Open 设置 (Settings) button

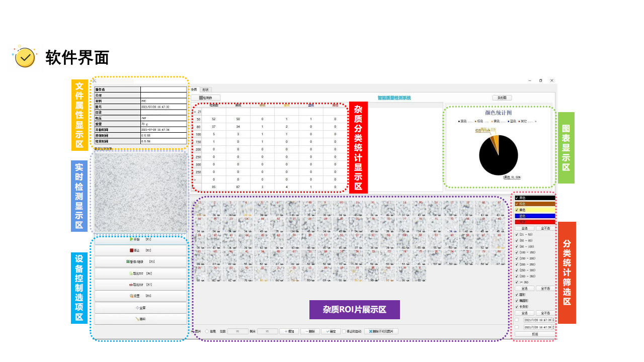(x=140, y=296)
